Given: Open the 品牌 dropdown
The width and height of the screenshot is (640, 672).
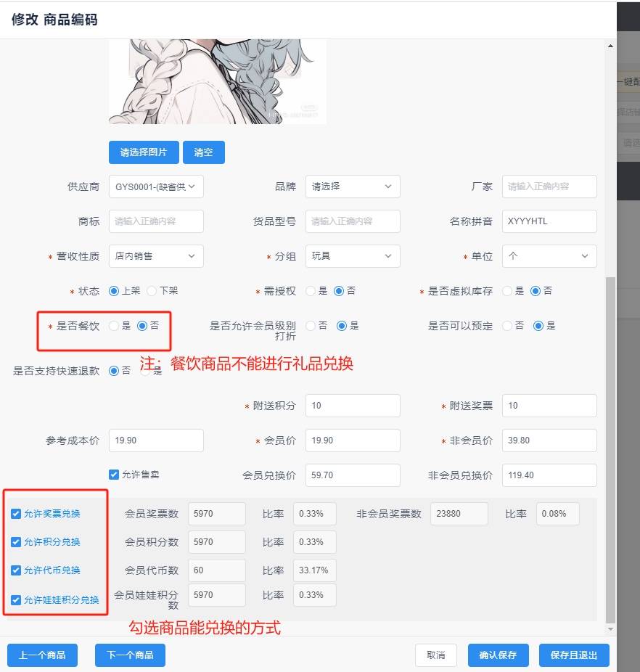Looking at the screenshot, I should (x=353, y=187).
